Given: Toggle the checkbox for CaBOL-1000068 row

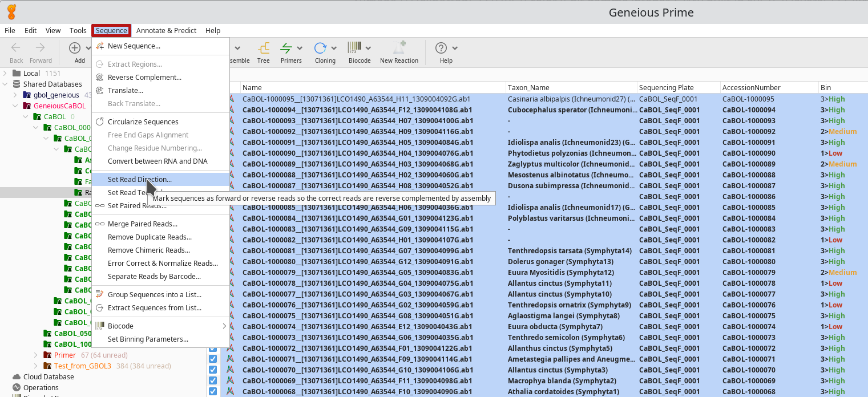Looking at the screenshot, I should tap(213, 391).
